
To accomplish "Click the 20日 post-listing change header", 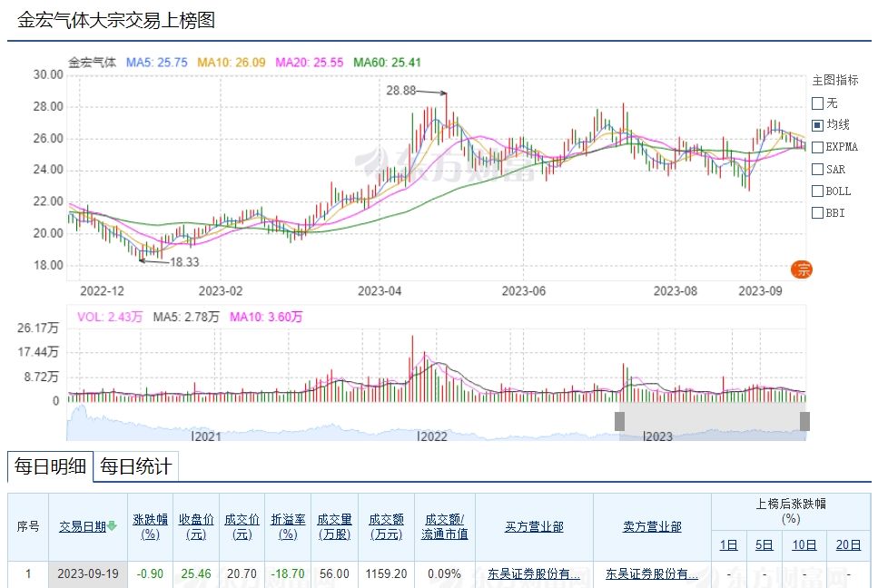I will pos(848,544).
